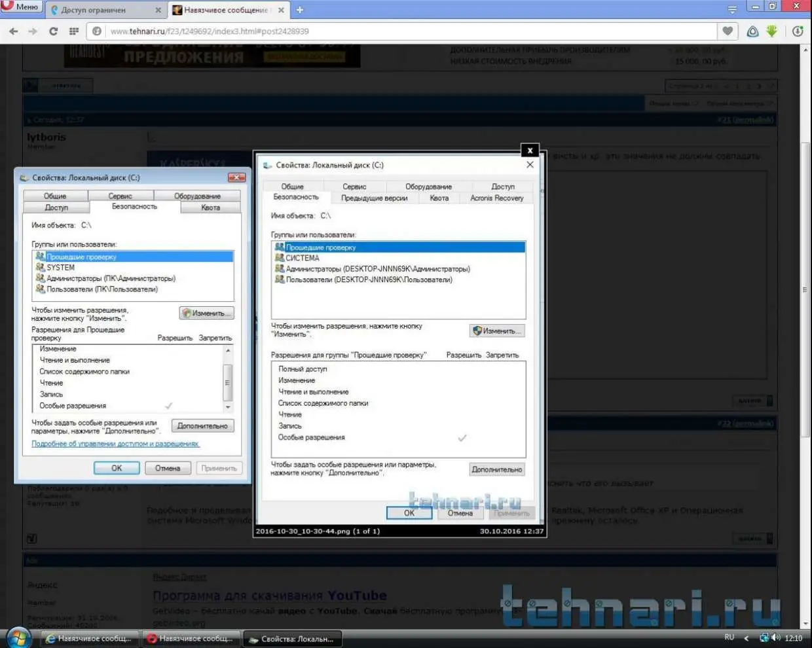Click Дополнительно button in left properties window

[202, 425]
